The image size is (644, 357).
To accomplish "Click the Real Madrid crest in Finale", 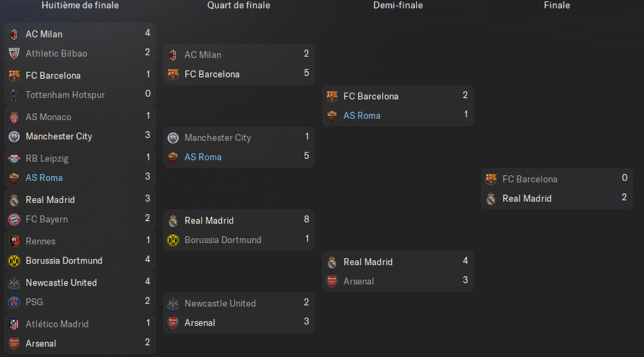I will click(x=491, y=199).
